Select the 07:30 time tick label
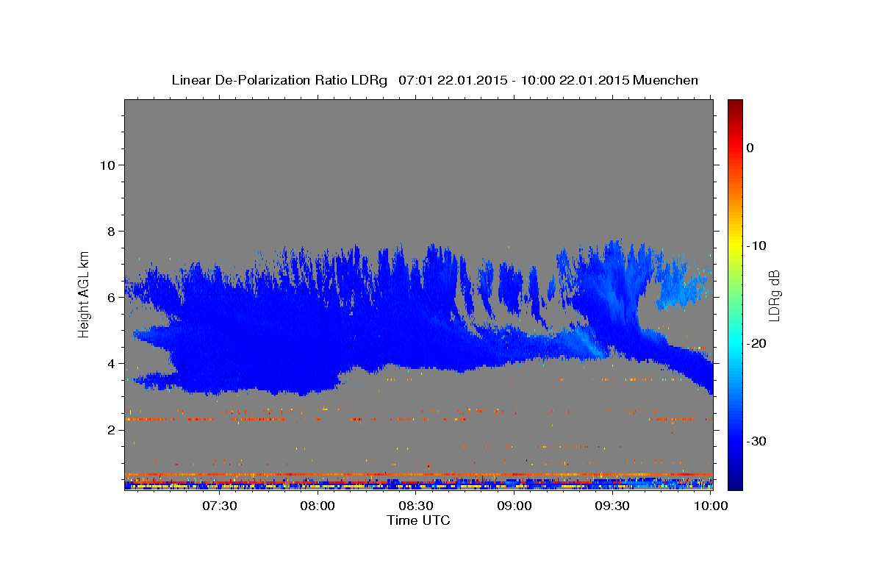The height and width of the screenshot is (588, 882). (x=220, y=506)
